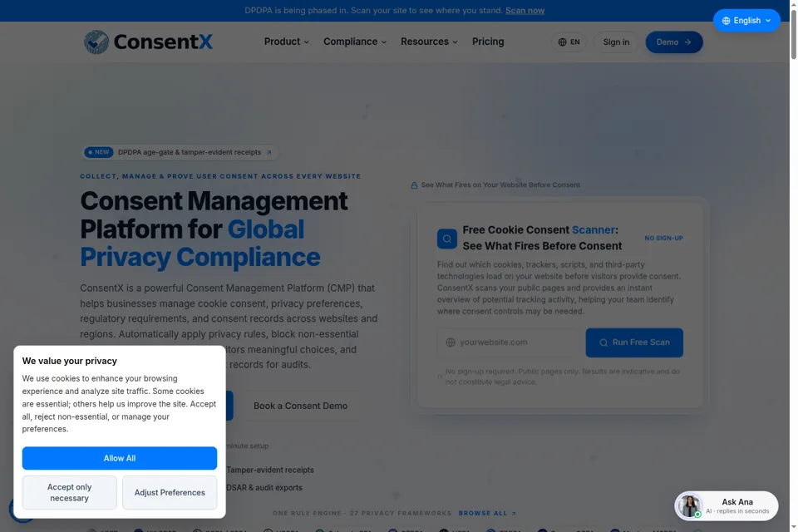Open the NEW DPDPA age-gate announcement
Image resolution: width=798 pixels, height=532 pixels.
[x=180, y=152]
